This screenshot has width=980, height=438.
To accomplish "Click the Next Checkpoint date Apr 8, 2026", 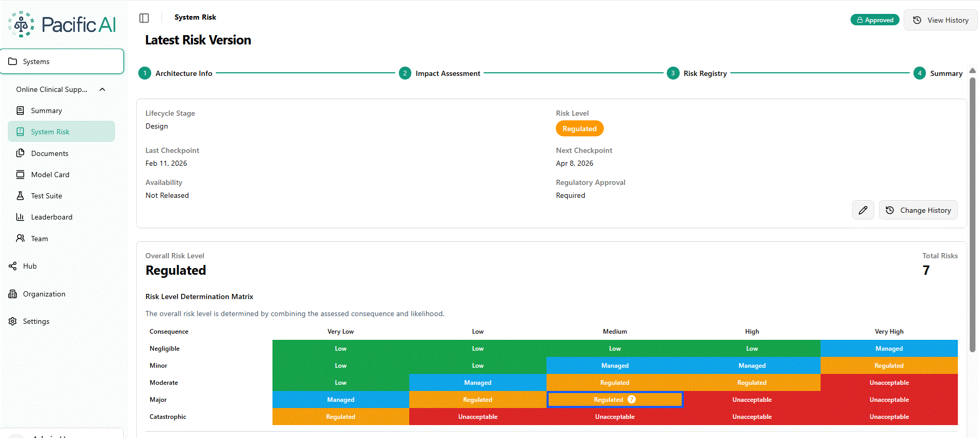I will coord(574,163).
